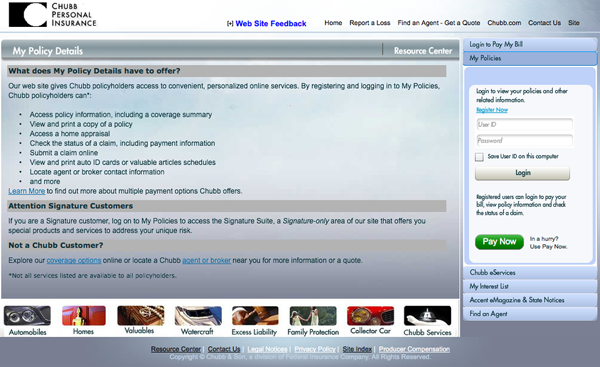600x367 pixels.
Task: Click 'What does My Policy Details have to offer?' heading
Action: click(x=94, y=71)
